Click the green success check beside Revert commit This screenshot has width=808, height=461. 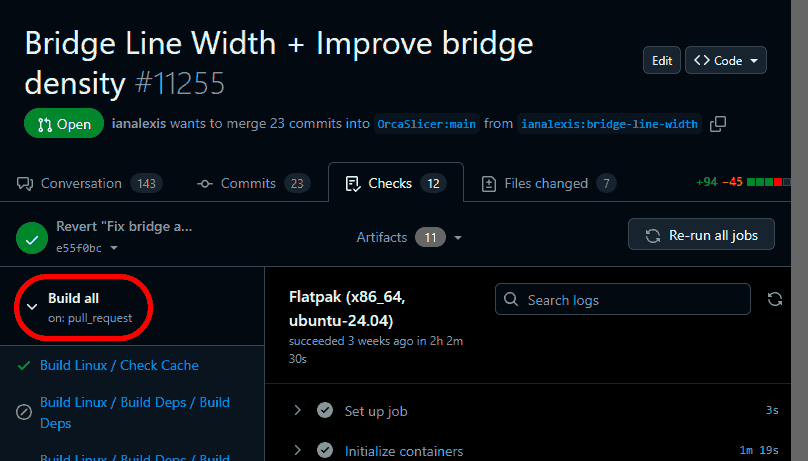[x=32, y=237]
